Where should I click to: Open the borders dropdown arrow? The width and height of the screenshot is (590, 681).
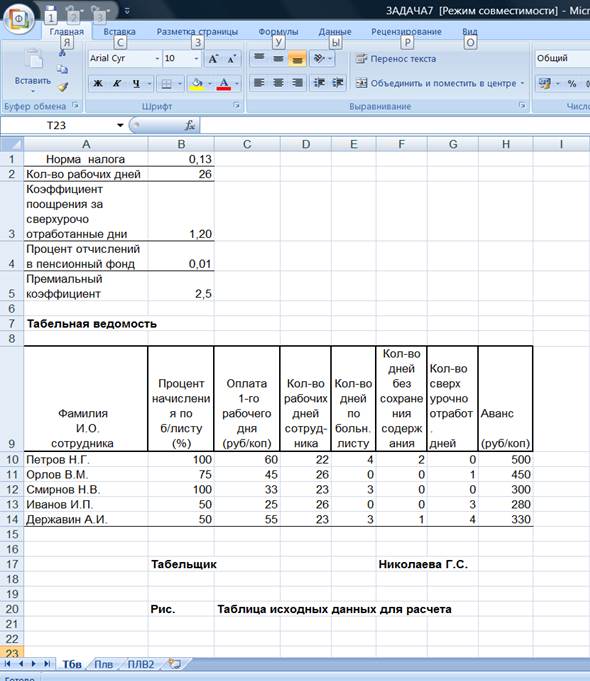point(179,83)
